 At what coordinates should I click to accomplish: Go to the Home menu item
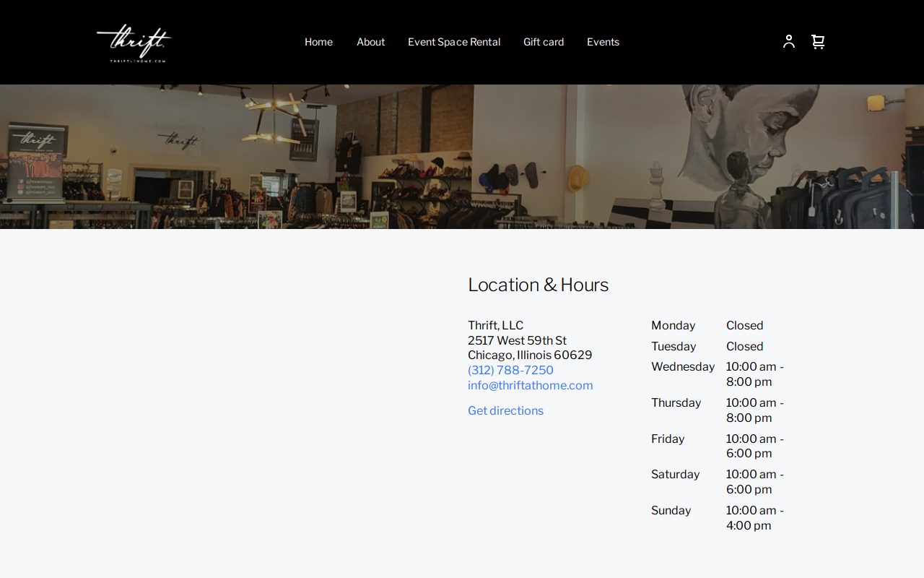318,42
